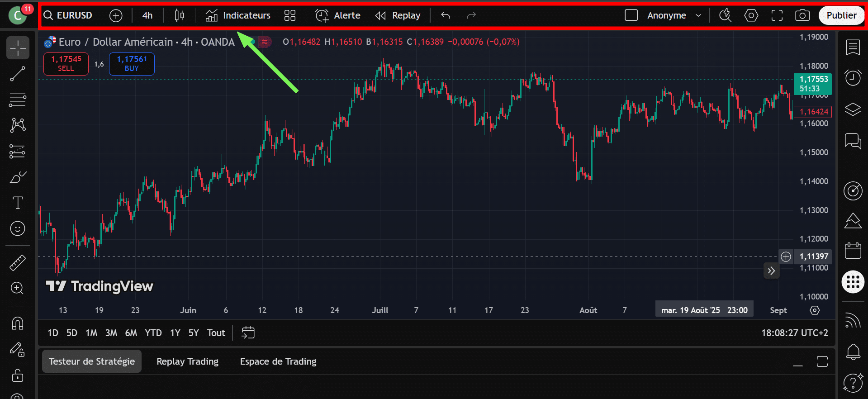Expand the Anonyme layout dropdown
This screenshot has width=868, height=399.
coord(698,15)
